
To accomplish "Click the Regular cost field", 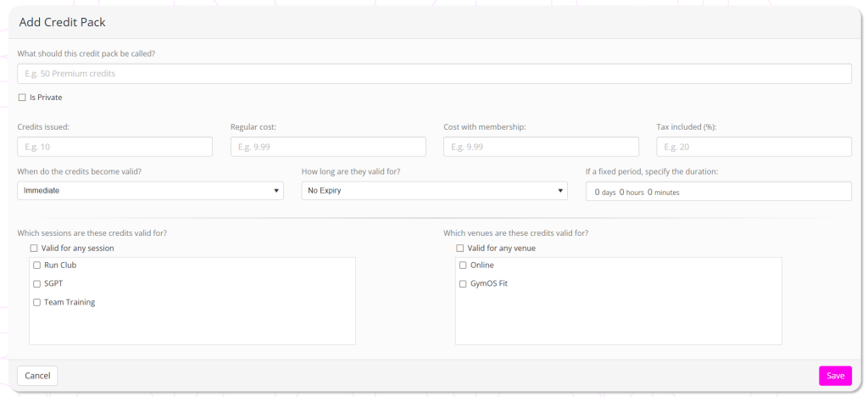I will coord(327,147).
